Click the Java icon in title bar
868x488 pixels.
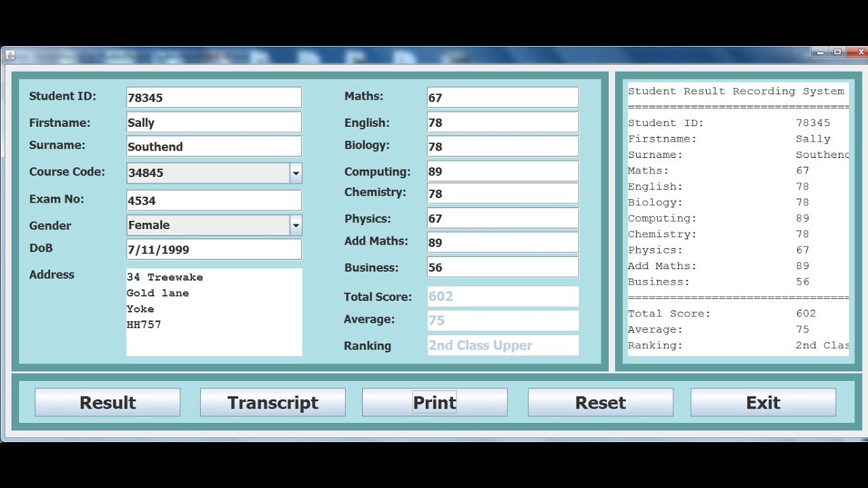(9, 54)
